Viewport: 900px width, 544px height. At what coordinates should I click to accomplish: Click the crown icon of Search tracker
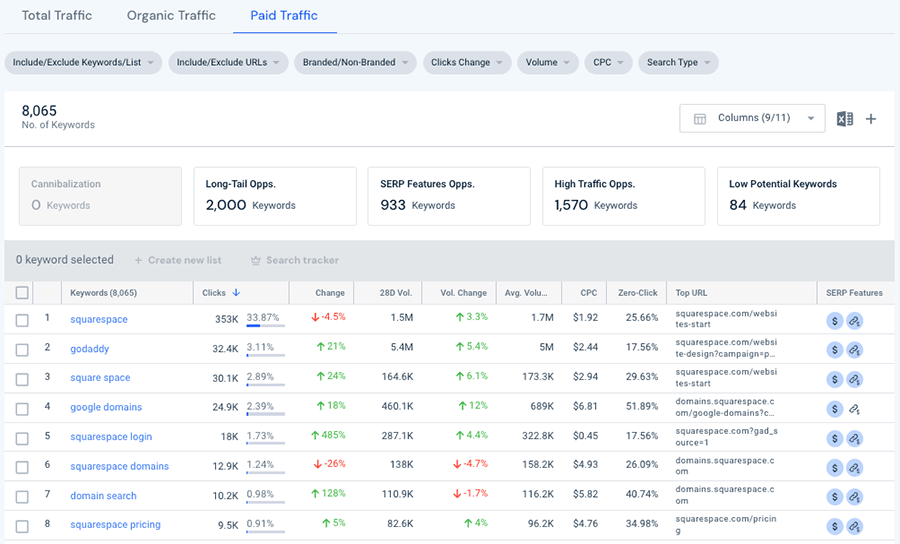click(x=255, y=261)
